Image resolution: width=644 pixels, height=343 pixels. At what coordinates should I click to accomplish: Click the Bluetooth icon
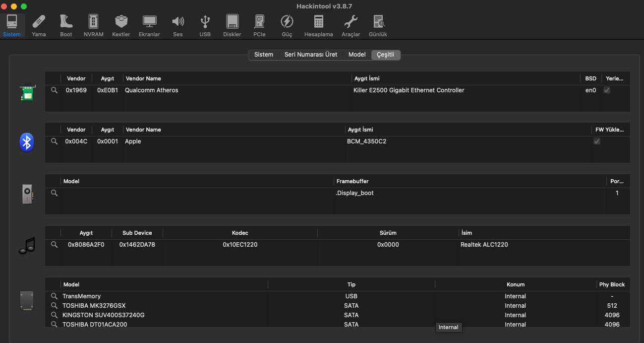point(27,142)
